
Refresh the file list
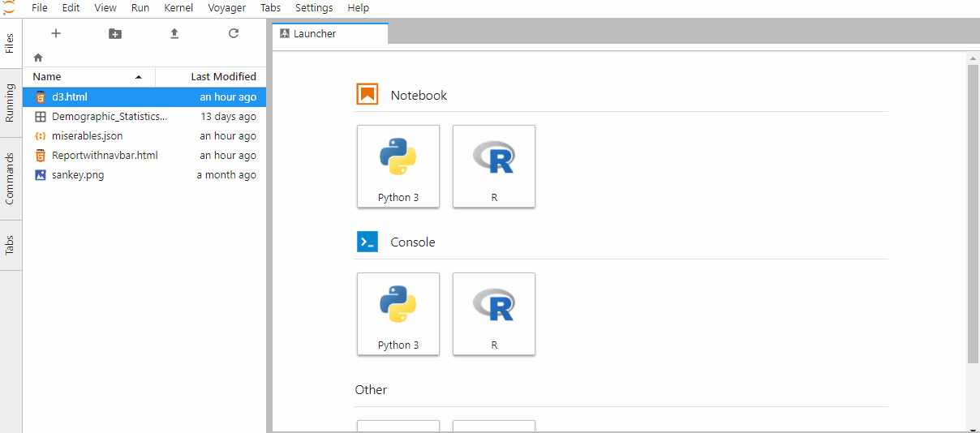pos(234,33)
